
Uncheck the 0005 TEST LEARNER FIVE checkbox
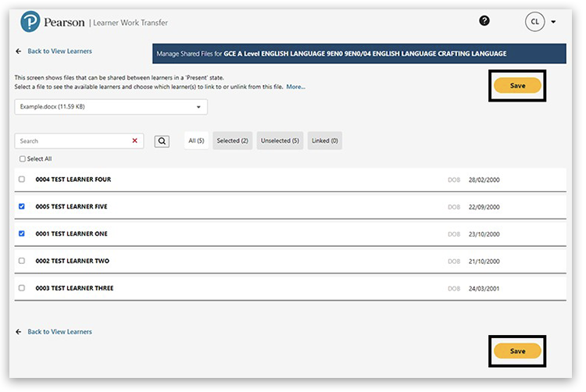coord(22,207)
